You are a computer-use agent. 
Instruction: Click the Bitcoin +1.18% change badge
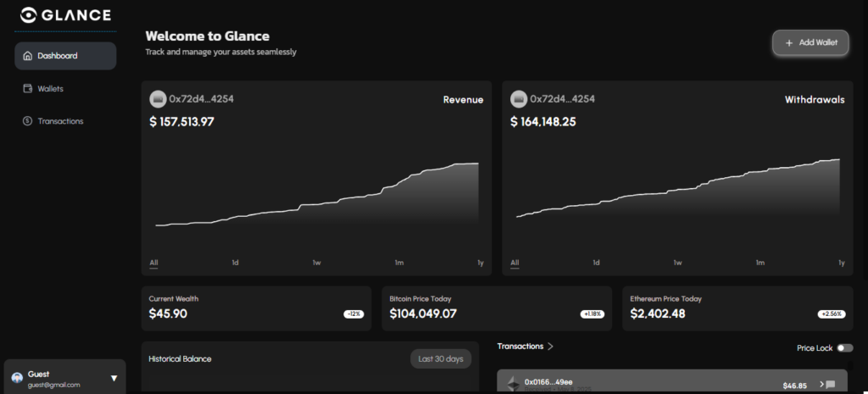pyautogui.click(x=593, y=314)
